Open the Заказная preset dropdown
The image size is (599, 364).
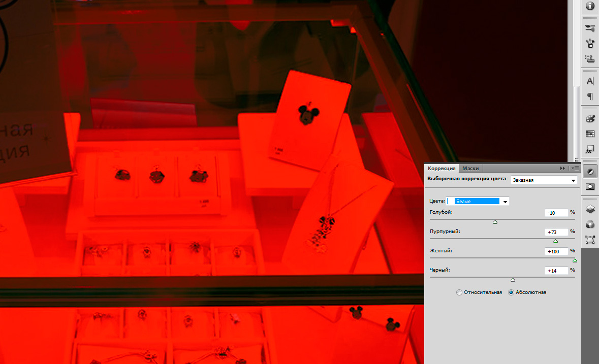coord(544,180)
